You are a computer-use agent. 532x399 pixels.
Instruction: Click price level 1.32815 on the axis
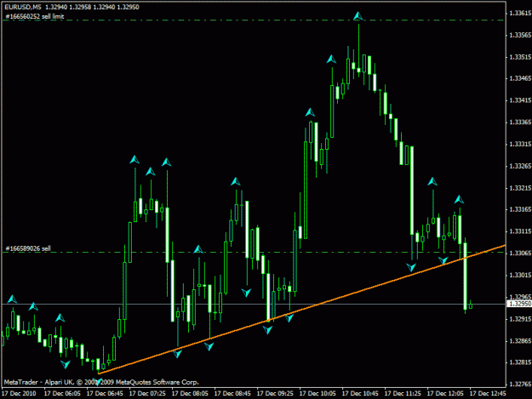(520, 362)
